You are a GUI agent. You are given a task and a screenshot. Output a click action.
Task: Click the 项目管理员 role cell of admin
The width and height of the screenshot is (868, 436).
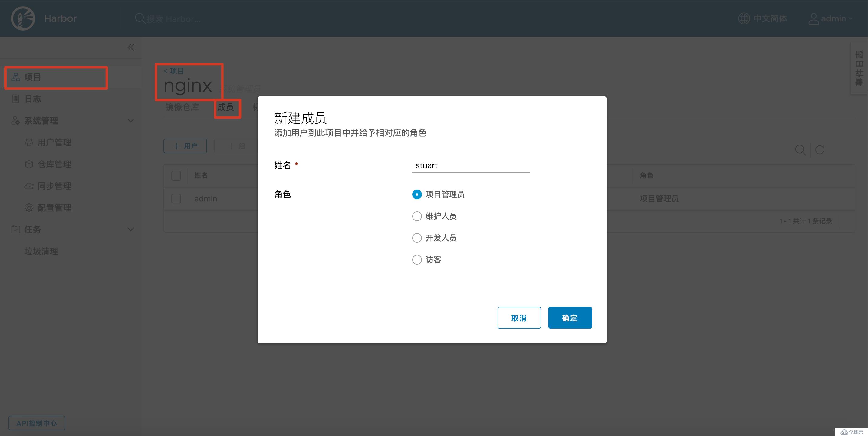click(x=659, y=199)
